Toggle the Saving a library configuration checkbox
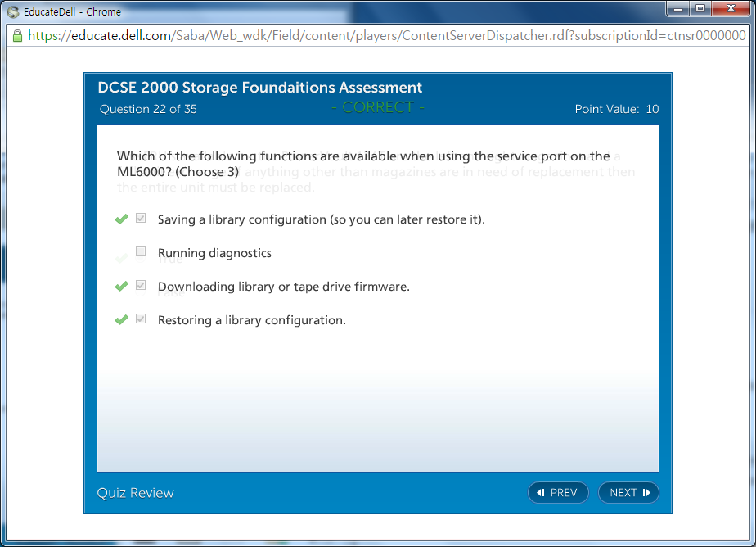 point(141,219)
